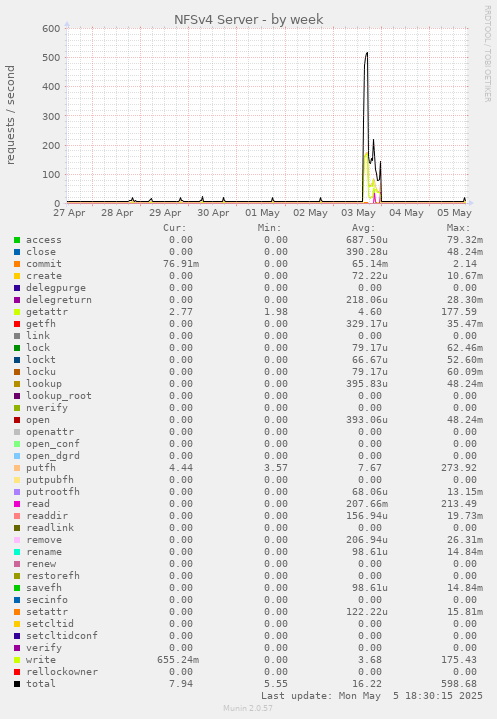Screen dimensions: 497x719
Task: Click the total average value 16.22
Action: (367, 684)
